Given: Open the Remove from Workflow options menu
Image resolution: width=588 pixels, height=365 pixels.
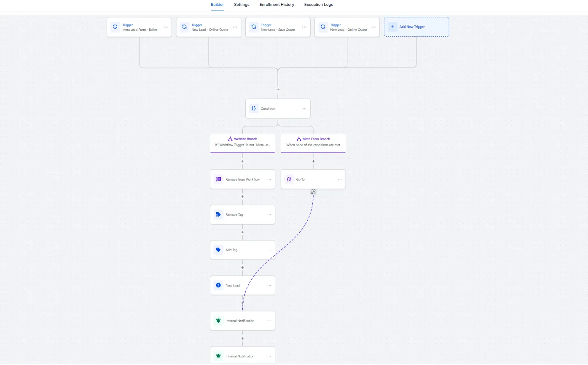Looking at the screenshot, I should (269, 179).
